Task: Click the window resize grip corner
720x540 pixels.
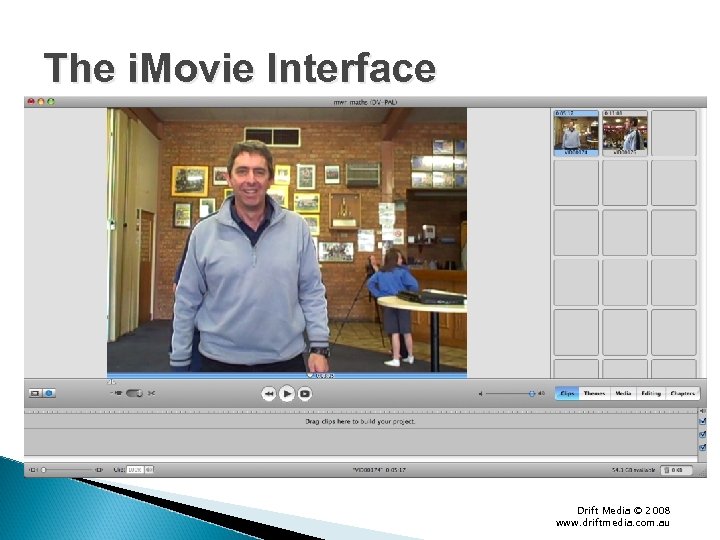Action: point(702,472)
